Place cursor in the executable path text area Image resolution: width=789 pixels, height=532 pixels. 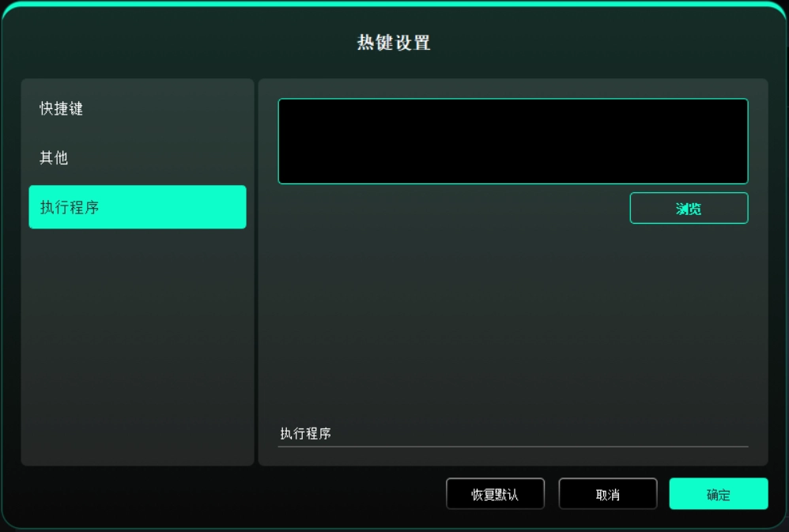pos(513,141)
